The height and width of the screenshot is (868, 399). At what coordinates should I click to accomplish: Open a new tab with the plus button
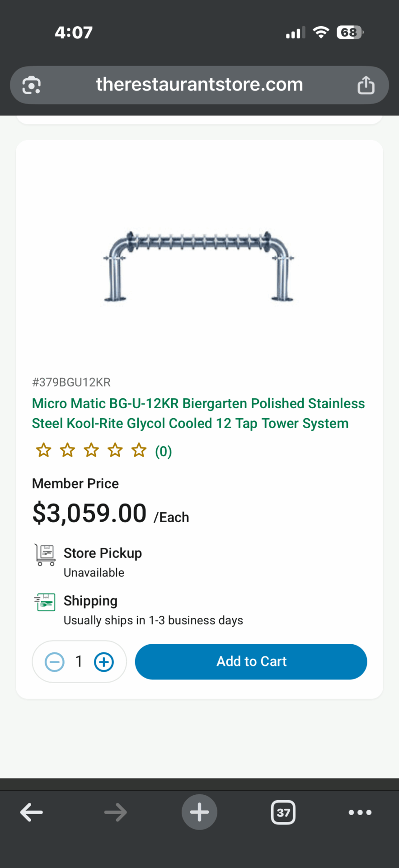click(x=199, y=812)
